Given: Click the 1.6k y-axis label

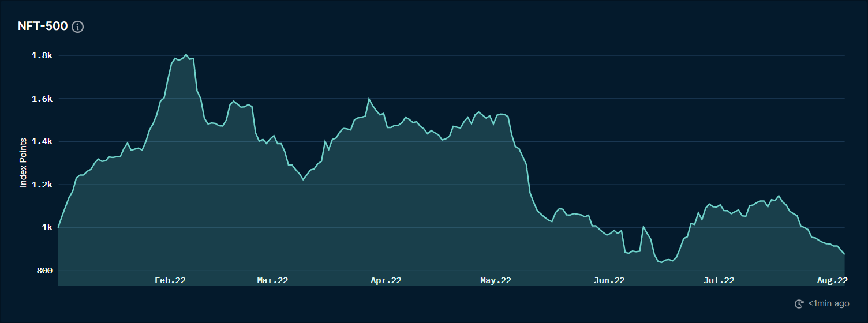Looking at the screenshot, I should pos(43,99).
